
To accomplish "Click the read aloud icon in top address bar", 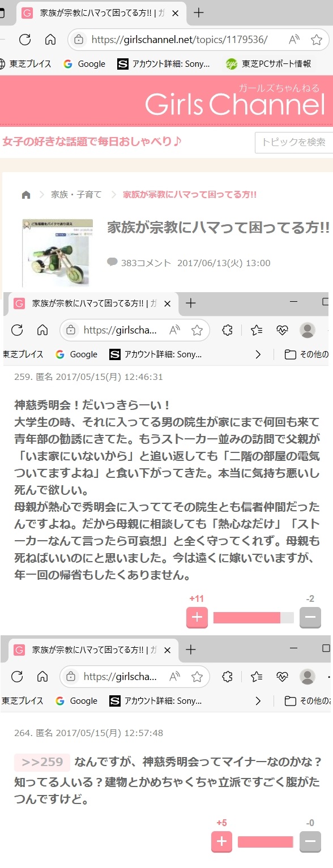I will click(x=294, y=40).
